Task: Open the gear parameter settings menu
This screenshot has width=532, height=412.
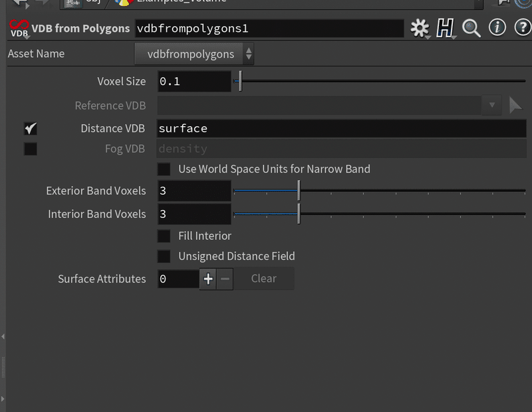Action: point(420,29)
